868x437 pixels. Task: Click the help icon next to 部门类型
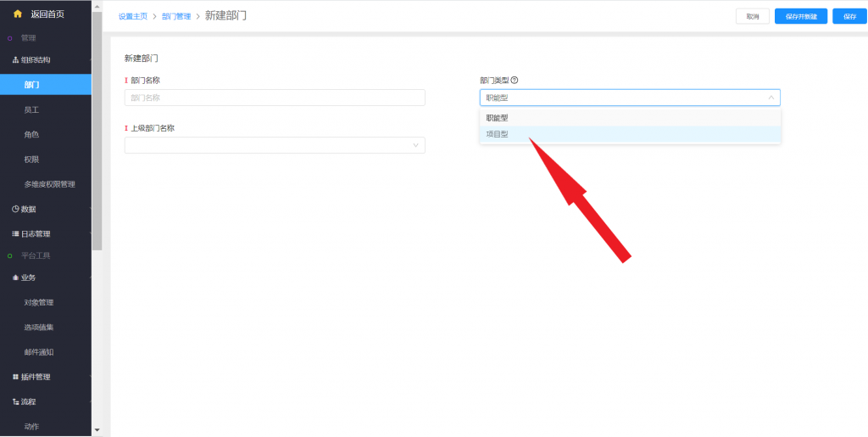515,81
